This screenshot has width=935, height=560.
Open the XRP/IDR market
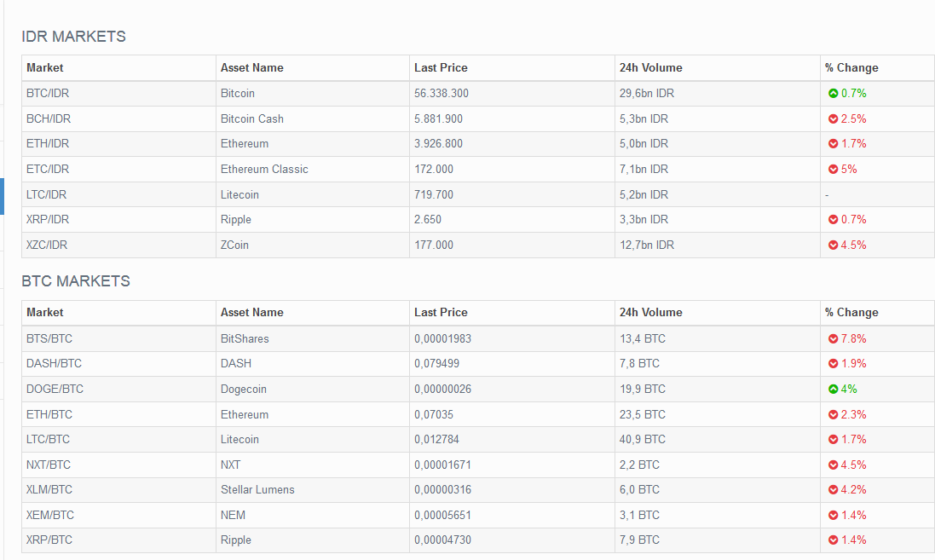tap(48, 219)
